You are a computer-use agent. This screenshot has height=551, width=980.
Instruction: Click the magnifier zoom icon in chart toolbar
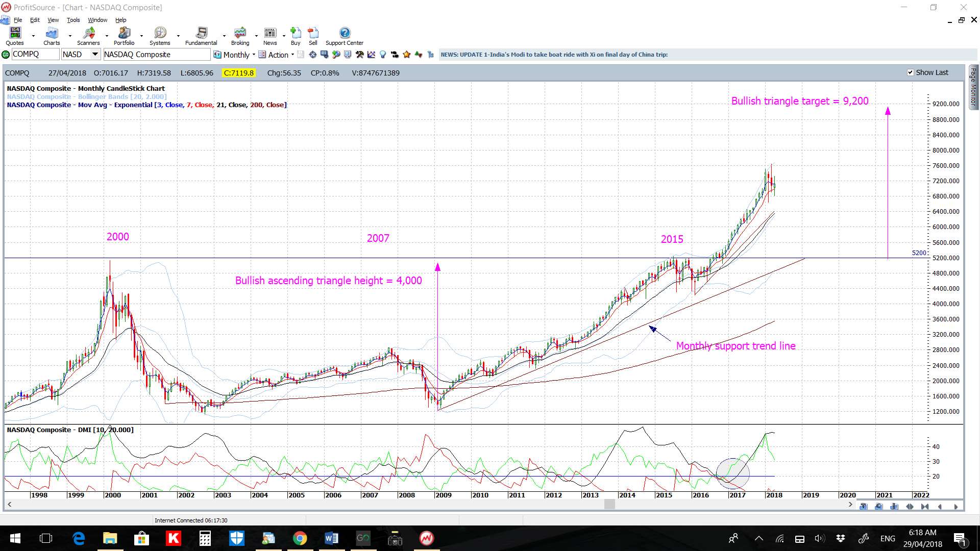click(336, 55)
